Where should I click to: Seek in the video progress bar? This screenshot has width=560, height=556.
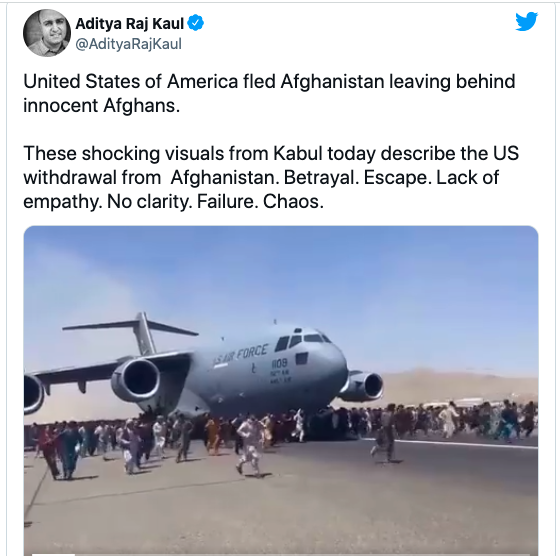tap(281, 555)
